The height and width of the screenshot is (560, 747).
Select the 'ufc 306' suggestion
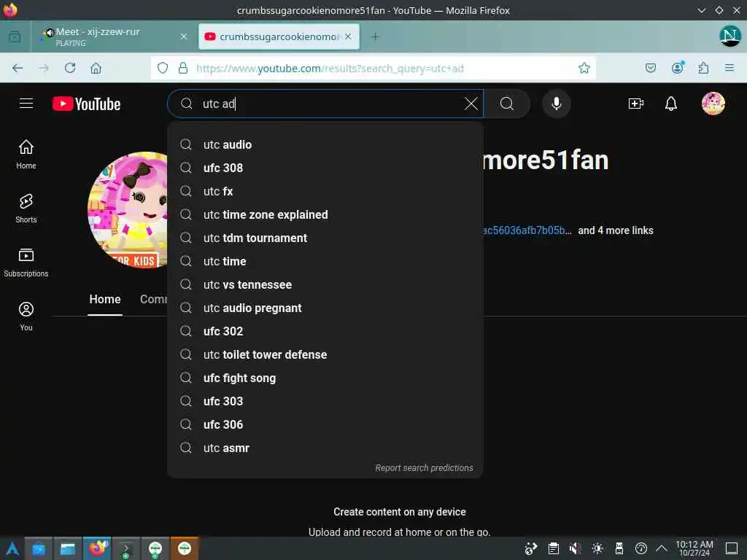[325, 425]
